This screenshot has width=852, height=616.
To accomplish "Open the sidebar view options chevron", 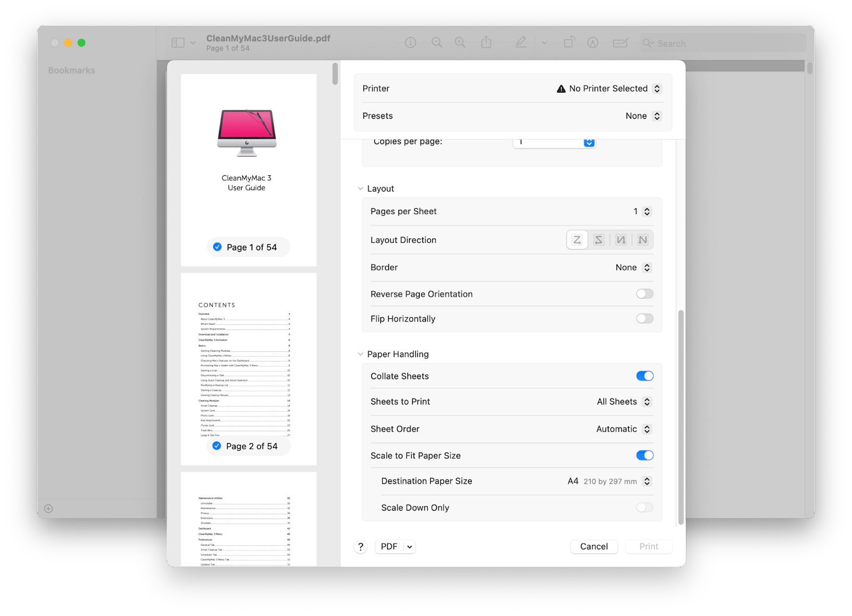I will coord(193,43).
